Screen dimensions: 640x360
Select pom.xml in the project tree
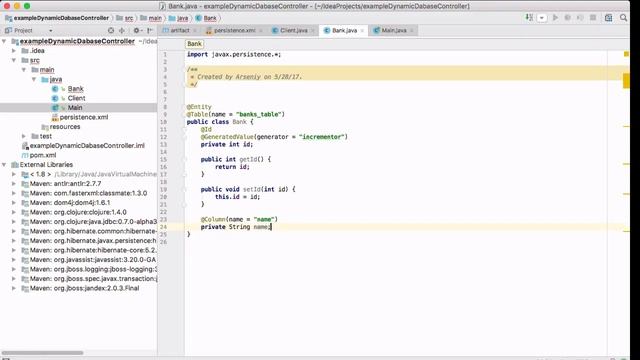coord(42,155)
